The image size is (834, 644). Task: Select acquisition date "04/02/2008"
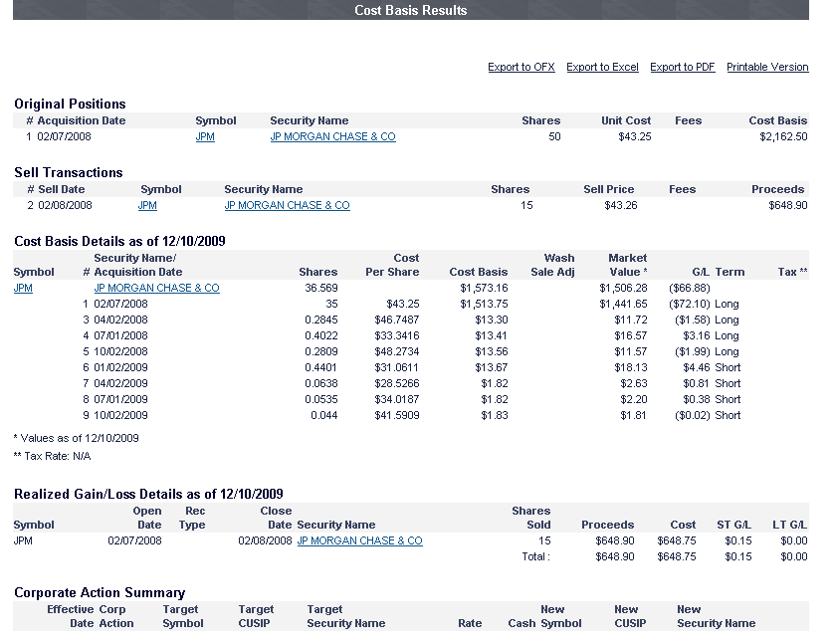coord(120,320)
